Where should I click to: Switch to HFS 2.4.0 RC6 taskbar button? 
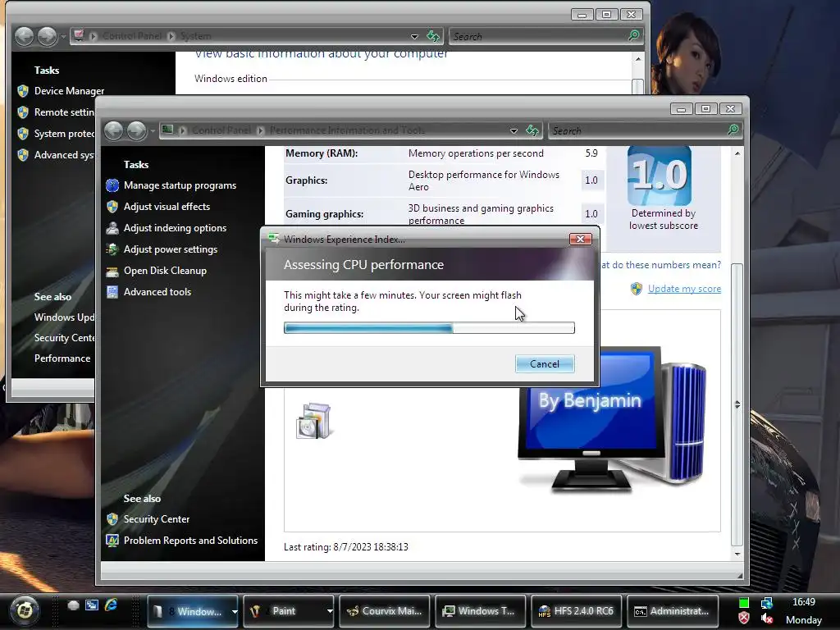pos(577,610)
